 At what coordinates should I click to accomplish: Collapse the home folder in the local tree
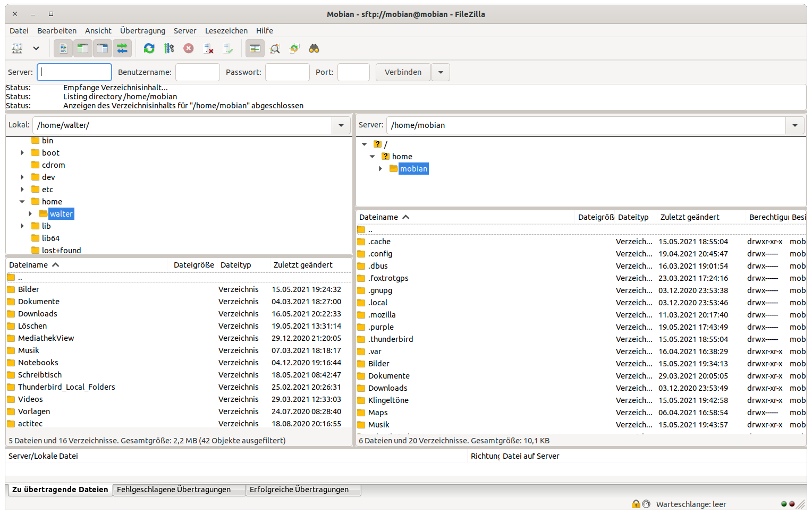point(22,202)
